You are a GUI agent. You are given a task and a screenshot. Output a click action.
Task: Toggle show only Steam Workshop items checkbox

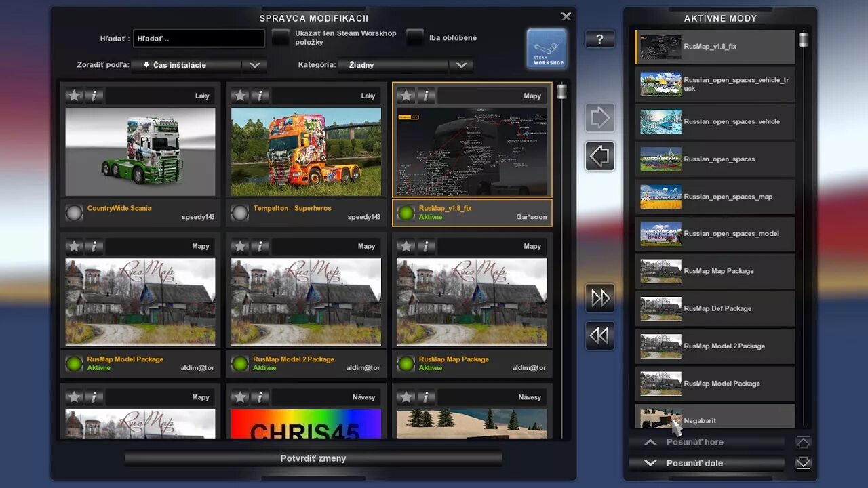coord(280,37)
